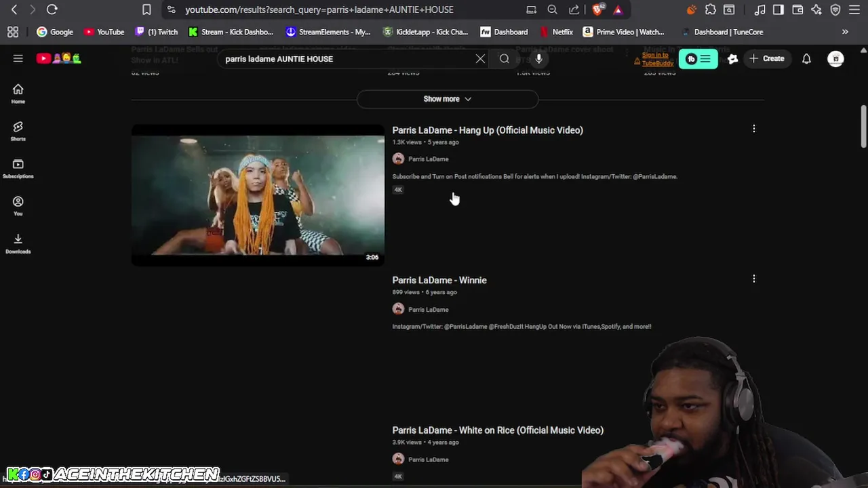Click Sign in to TubeBuddy link
The image size is (868, 488).
[x=657, y=59]
